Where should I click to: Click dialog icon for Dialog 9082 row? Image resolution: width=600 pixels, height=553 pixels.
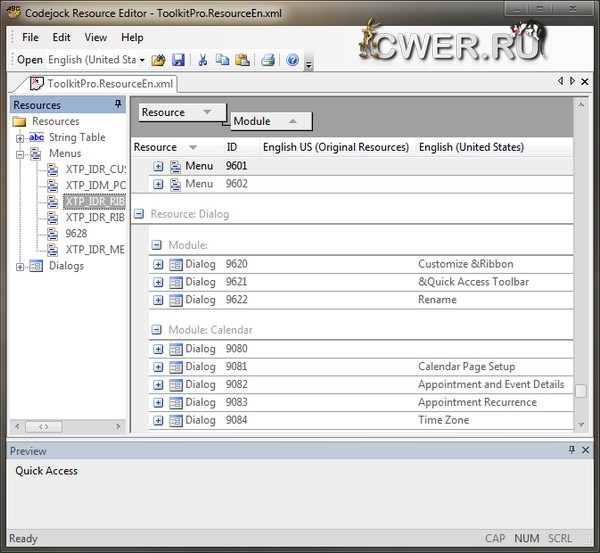176,385
